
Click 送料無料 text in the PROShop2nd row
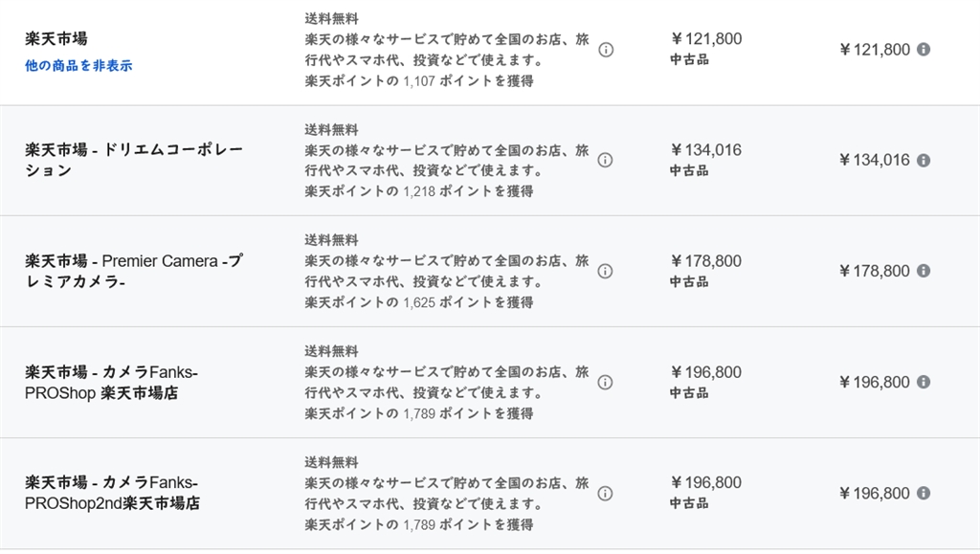[331, 463]
